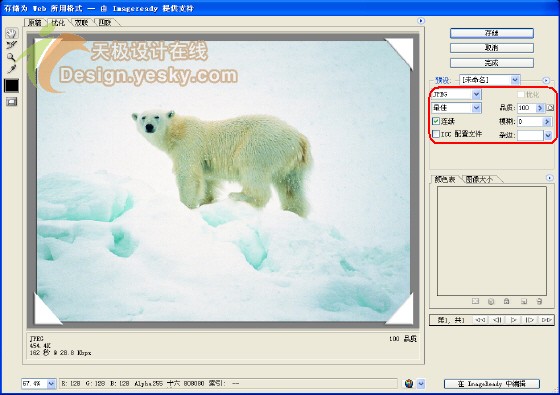This screenshot has width=560, height=395.
Task: Switch to the 颜色表 (Color Table) tab
Action: (445, 179)
